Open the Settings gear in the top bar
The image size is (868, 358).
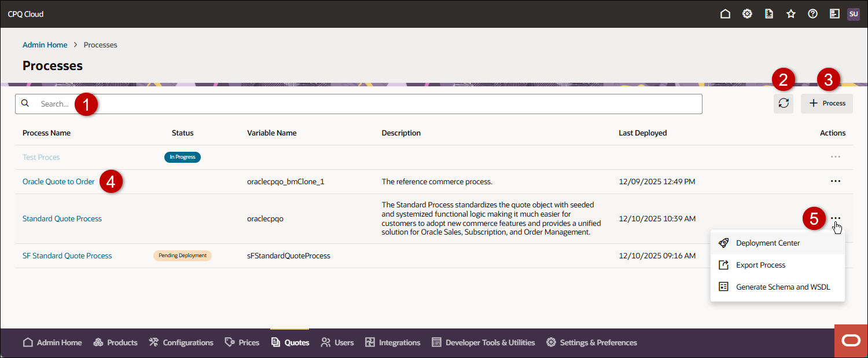click(746, 13)
